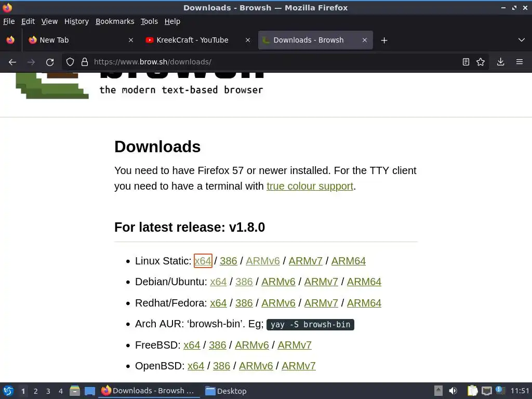Open Firefox View pinned icon
This screenshot has height=399, width=532.
[10, 40]
